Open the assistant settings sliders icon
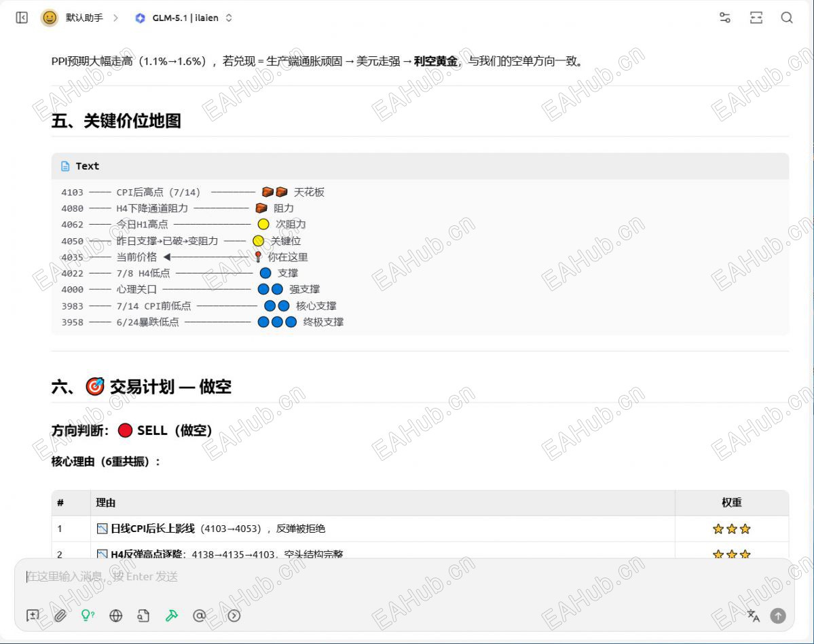Viewport: 814px width, 644px height. [x=724, y=18]
